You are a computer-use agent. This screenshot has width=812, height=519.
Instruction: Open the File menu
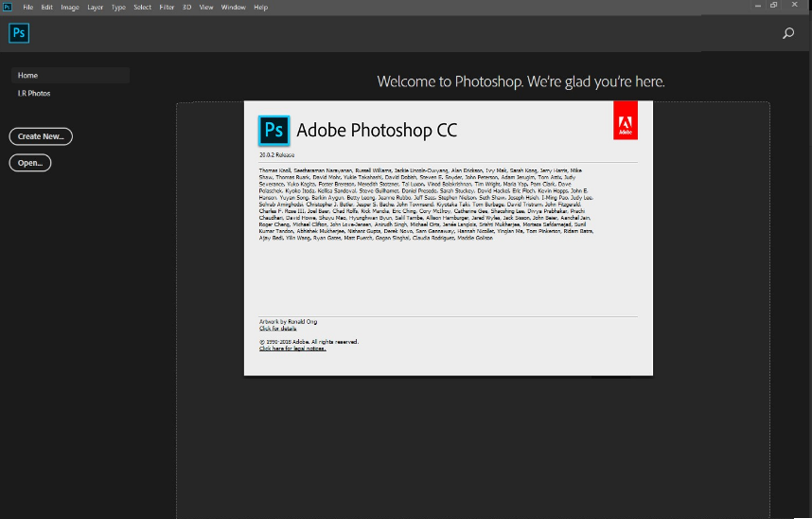(x=28, y=8)
